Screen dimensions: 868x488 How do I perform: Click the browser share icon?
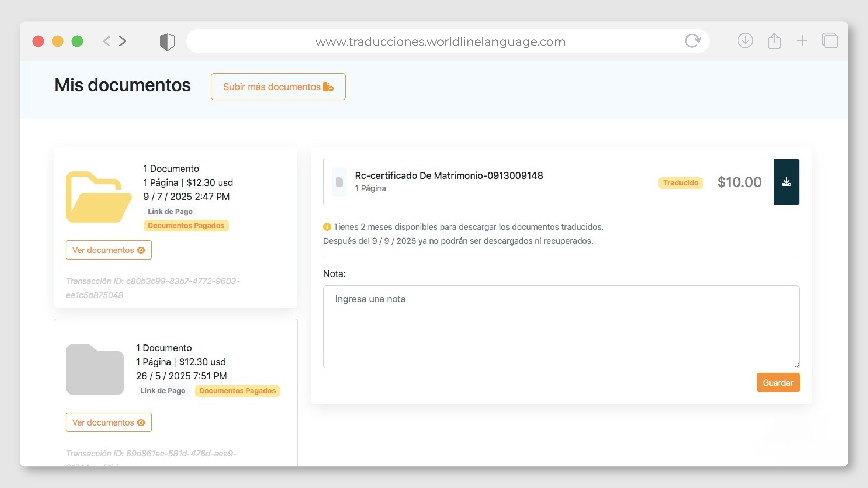tap(774, 41)
